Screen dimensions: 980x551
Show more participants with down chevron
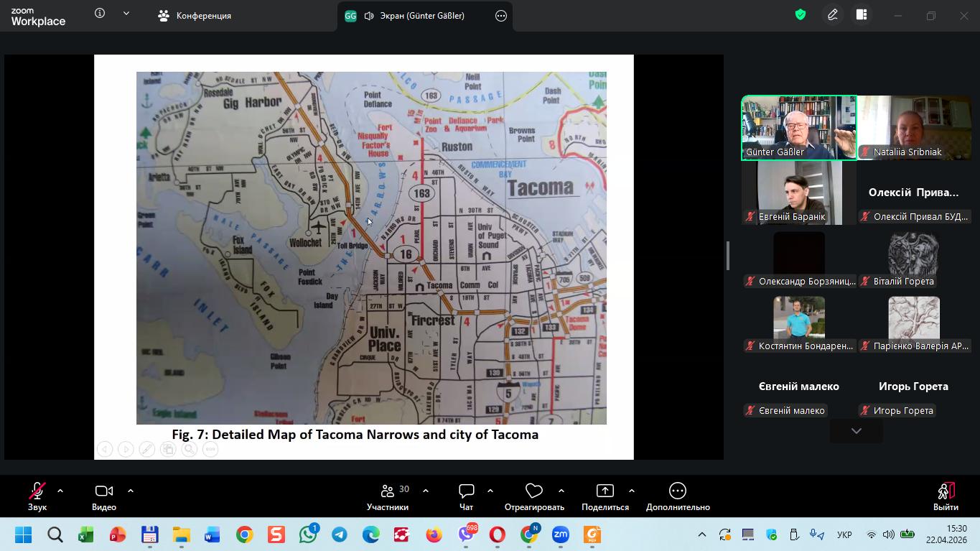click(x=856, y=431)
